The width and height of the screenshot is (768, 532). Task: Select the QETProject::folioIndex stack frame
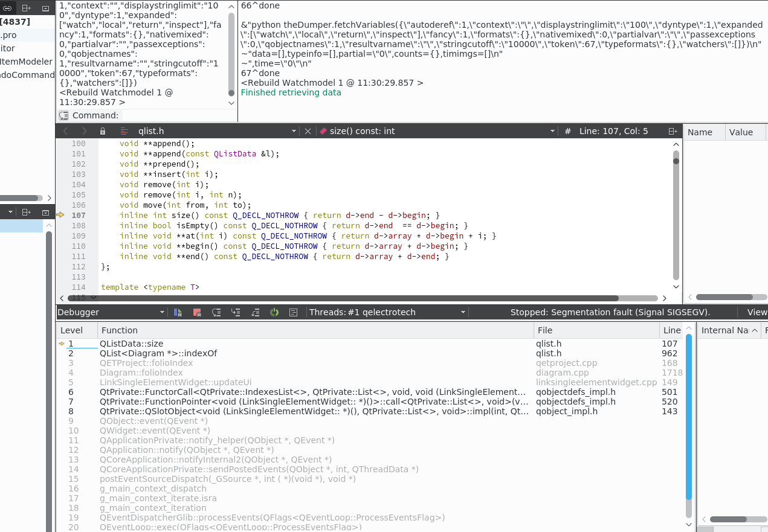pyautogui.click(x=146, y=363)
